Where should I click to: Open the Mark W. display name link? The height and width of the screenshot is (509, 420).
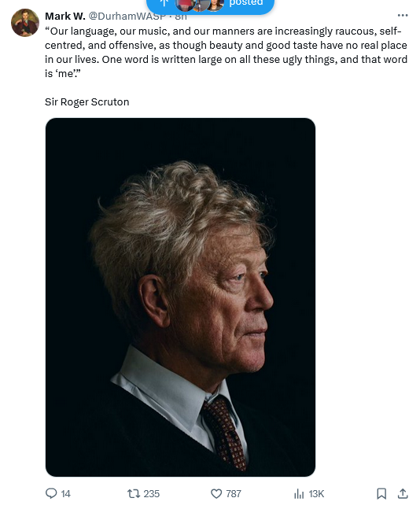[x=65, y=16]
